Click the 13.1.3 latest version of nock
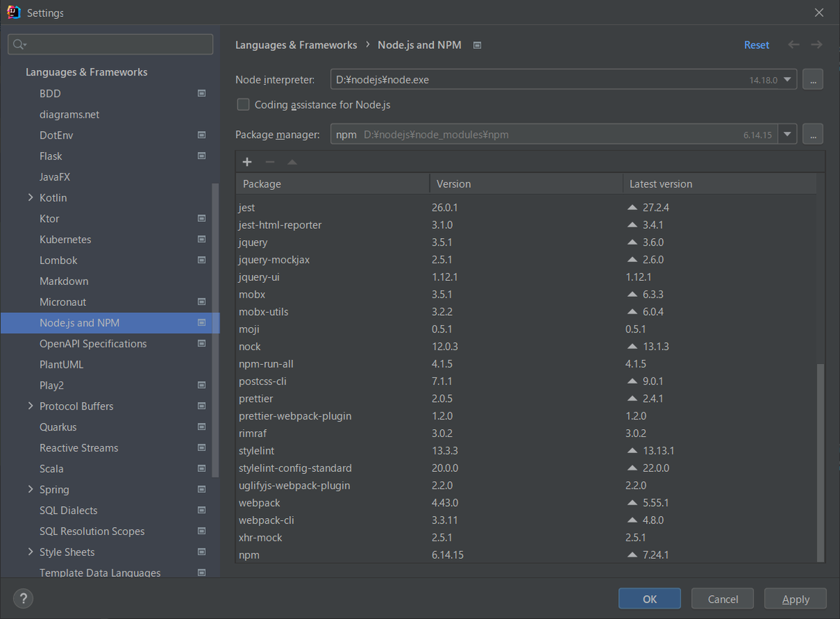Screen dimensions: 840x619 click(x=656, y=347)
